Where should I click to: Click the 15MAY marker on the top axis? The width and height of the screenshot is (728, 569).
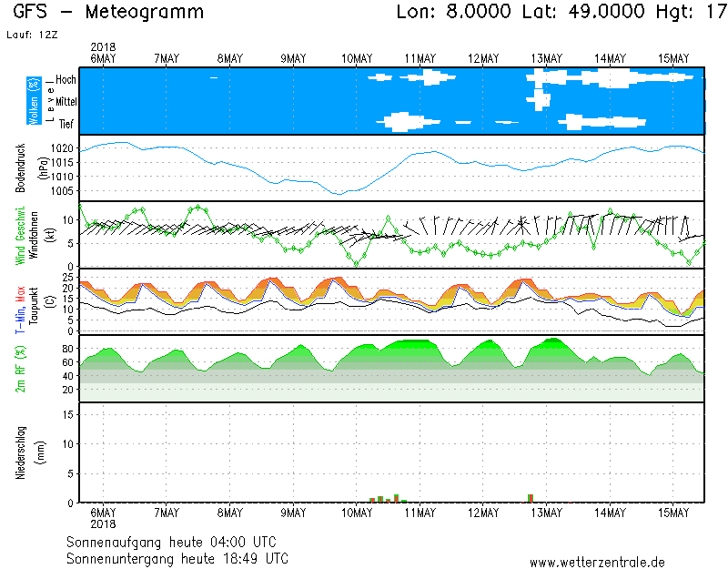pyautogui.click(x=673, y=58)
